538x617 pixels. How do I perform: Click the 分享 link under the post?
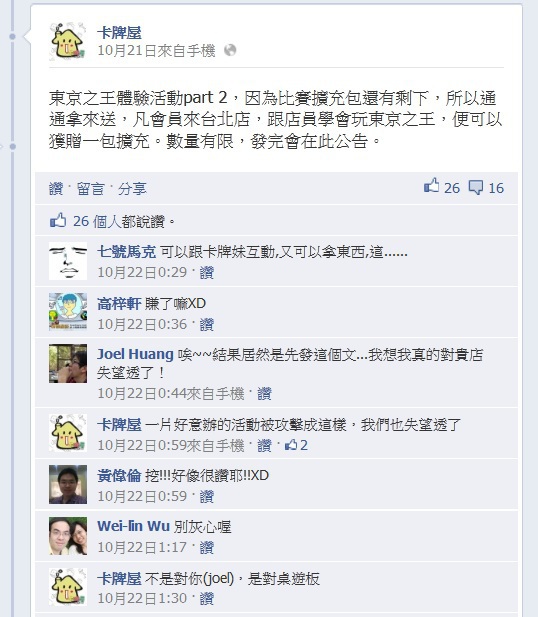[x=132, y=189]
